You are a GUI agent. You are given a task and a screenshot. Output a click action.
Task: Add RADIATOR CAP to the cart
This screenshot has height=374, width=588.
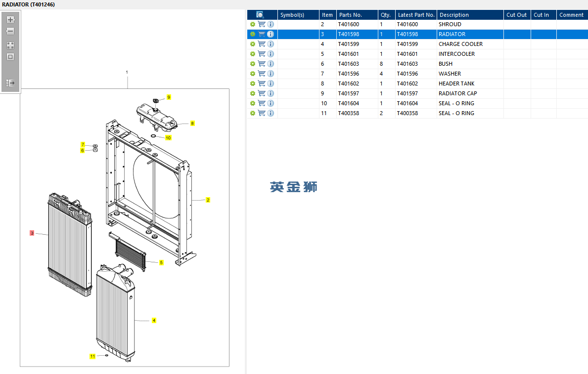(262, 93)
